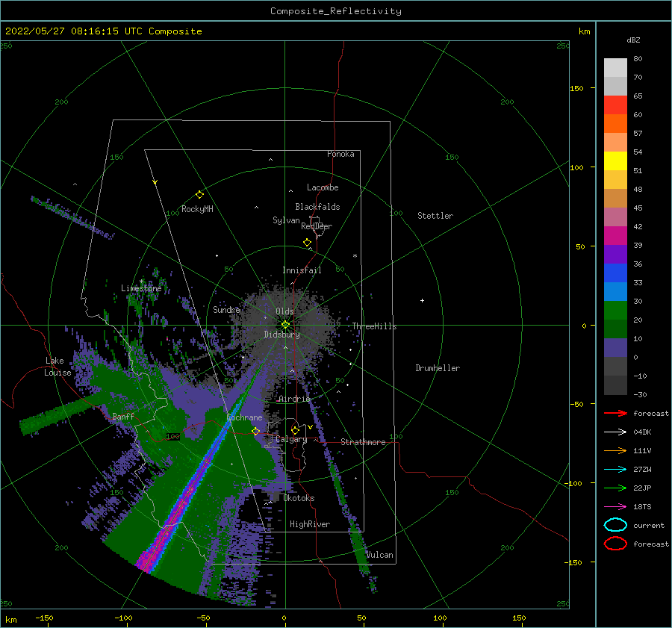Click the yellow diamond marker below RedDeer

(308, 243)
